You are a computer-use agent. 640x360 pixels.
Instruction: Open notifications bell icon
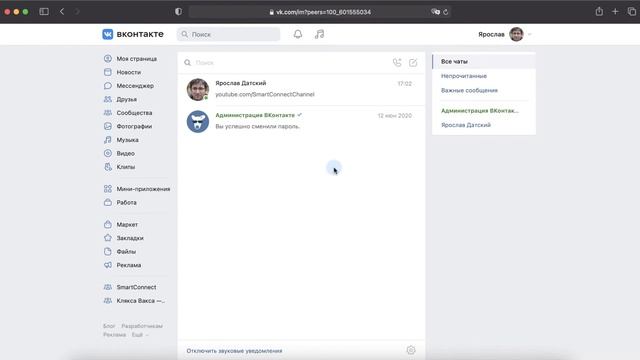click(298, 34)
